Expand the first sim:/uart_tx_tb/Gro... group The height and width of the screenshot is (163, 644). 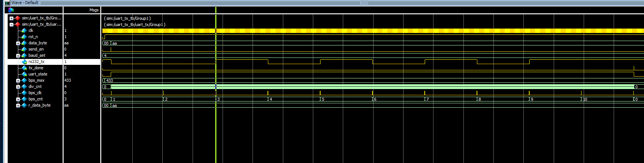pyautogui.click(x=11, y=18)
